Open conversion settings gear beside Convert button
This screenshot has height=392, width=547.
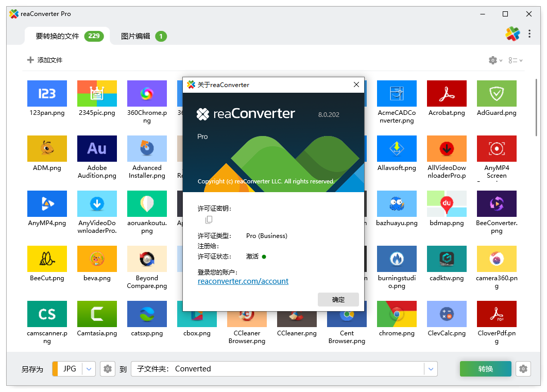click(x=523, y=369)
